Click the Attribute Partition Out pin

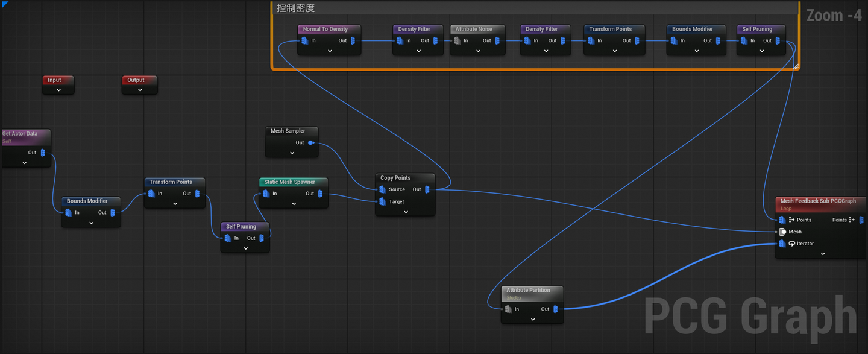tap(555, 309)
